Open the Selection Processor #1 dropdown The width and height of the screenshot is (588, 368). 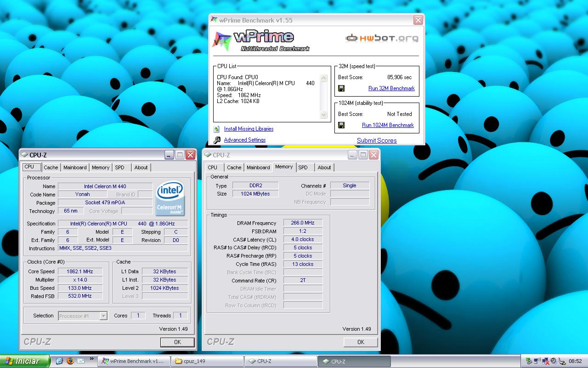[x=103, y=316]
